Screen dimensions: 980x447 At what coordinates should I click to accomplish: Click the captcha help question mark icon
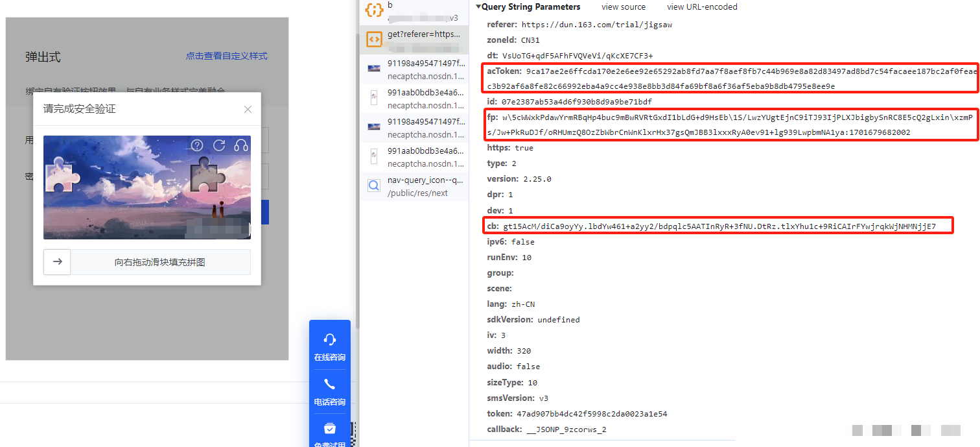point(197,145)
